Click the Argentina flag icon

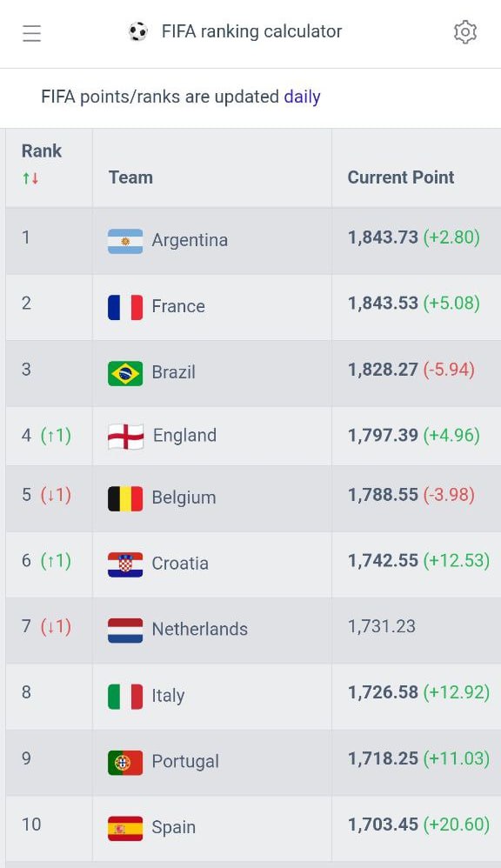point(125,241)
